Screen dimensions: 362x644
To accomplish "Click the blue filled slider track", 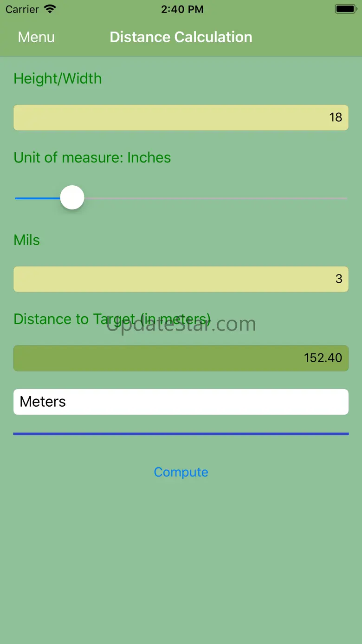I will click(x=37, y=198).
